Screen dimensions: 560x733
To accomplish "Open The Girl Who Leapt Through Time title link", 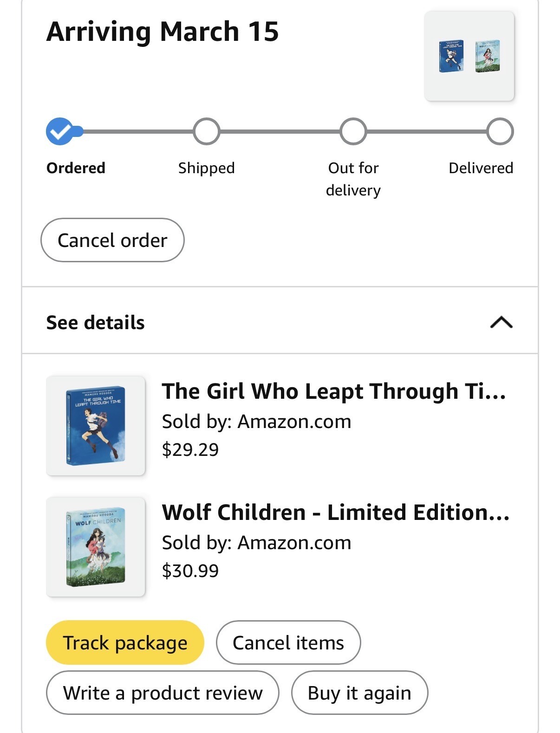I will pyautogui.click(x=333, y=391).
